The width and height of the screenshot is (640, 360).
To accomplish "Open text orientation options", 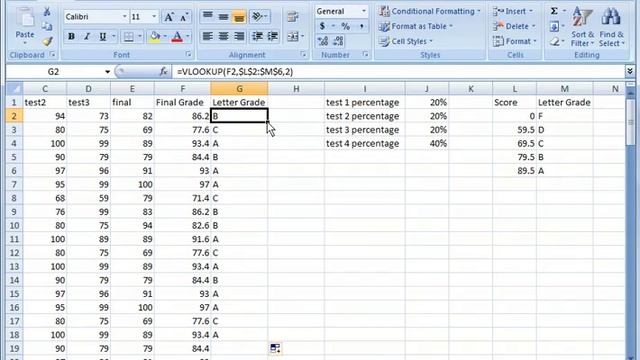I will tap(259, 17).
